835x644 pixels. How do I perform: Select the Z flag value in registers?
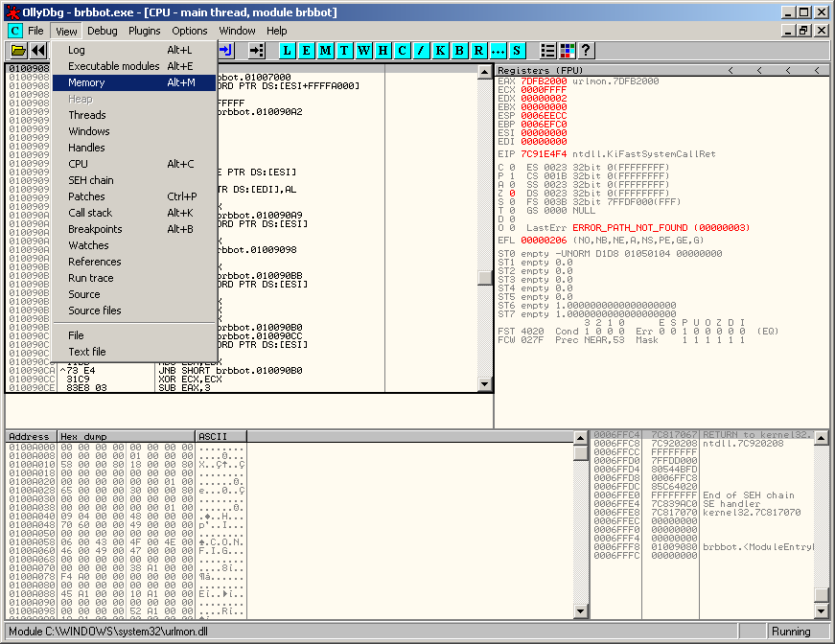coord(512,193)
